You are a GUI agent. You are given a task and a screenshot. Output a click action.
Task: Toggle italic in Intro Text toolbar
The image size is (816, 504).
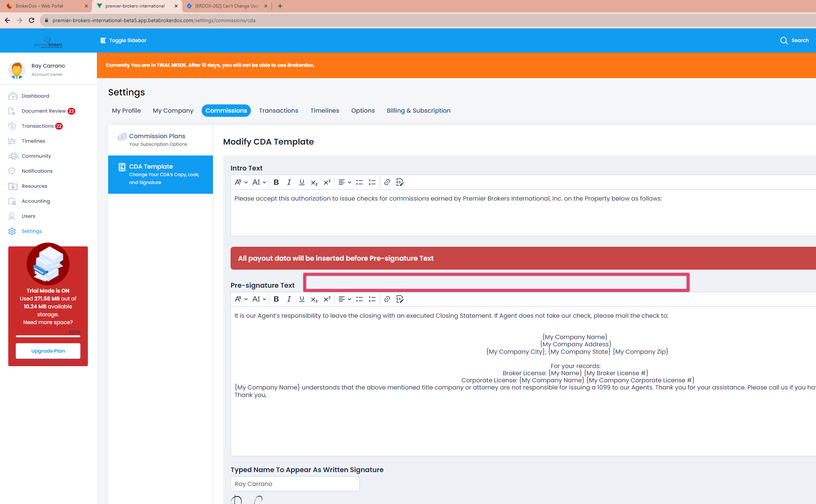(x=289, y=182)
